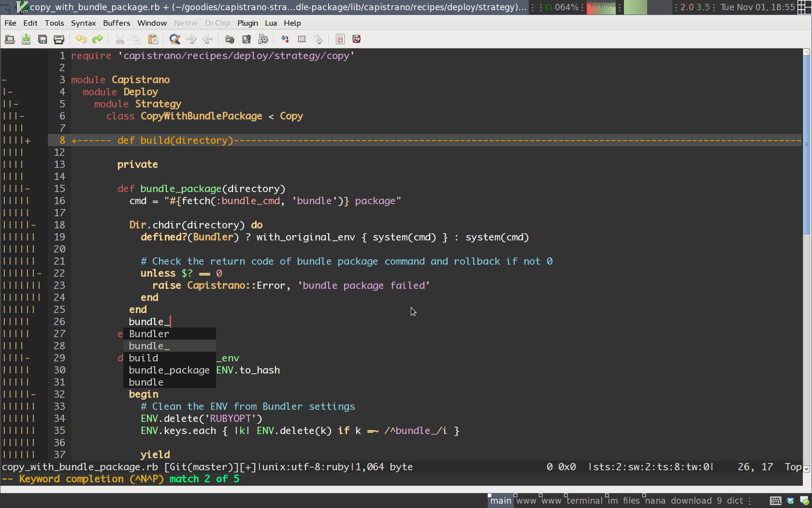The width and height of the screenshot is (812, 508).
Task: Collapse the module Capistrano fold at line 3
Action: point(4,80)
